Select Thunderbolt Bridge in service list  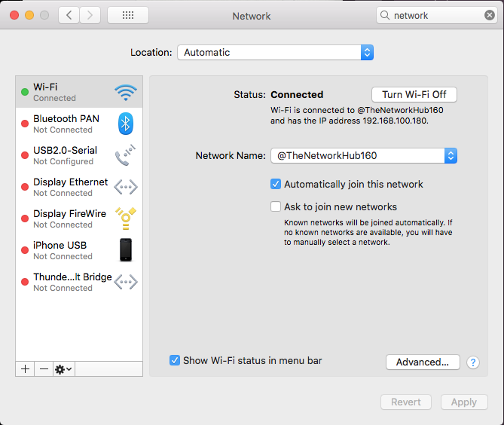(72, 282)
